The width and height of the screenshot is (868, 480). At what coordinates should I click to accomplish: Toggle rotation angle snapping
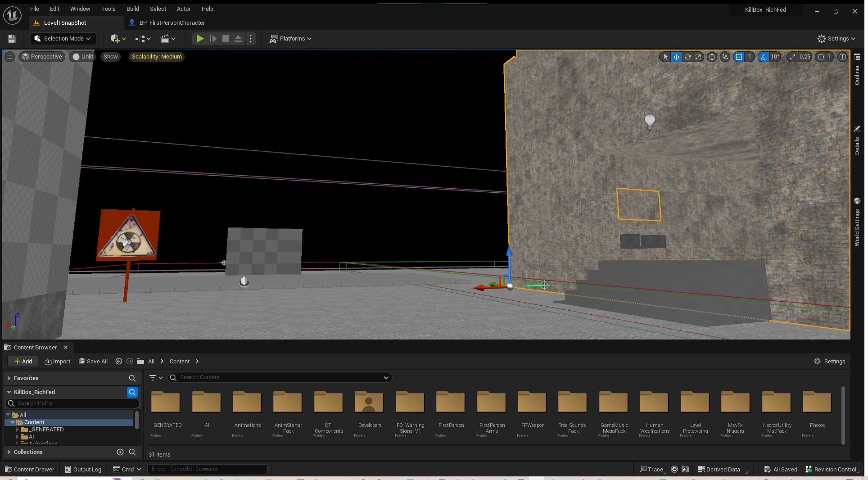(x=764, y=57)
